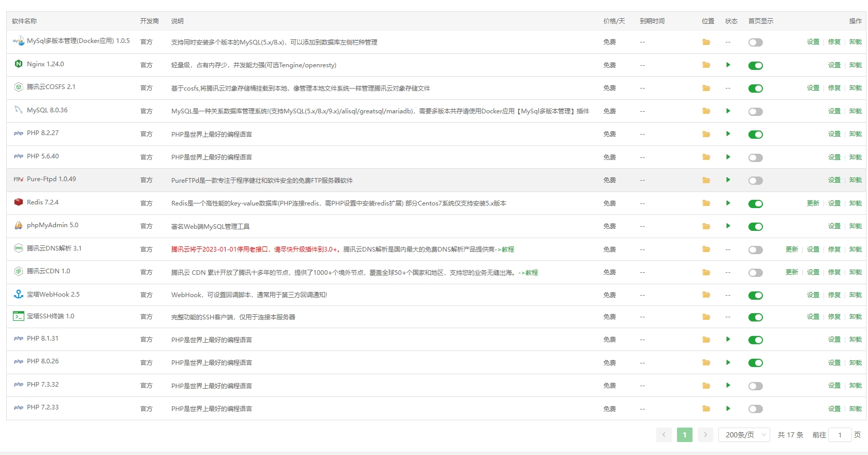Disable homepage display for Nginx 1.24.0
Screen dimensions: 868x455
756,66
